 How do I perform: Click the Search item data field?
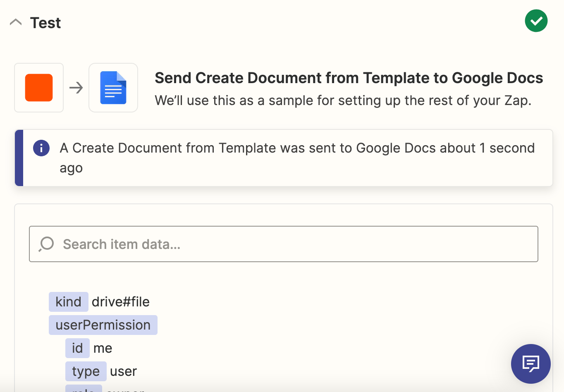[x=284, y=244]
